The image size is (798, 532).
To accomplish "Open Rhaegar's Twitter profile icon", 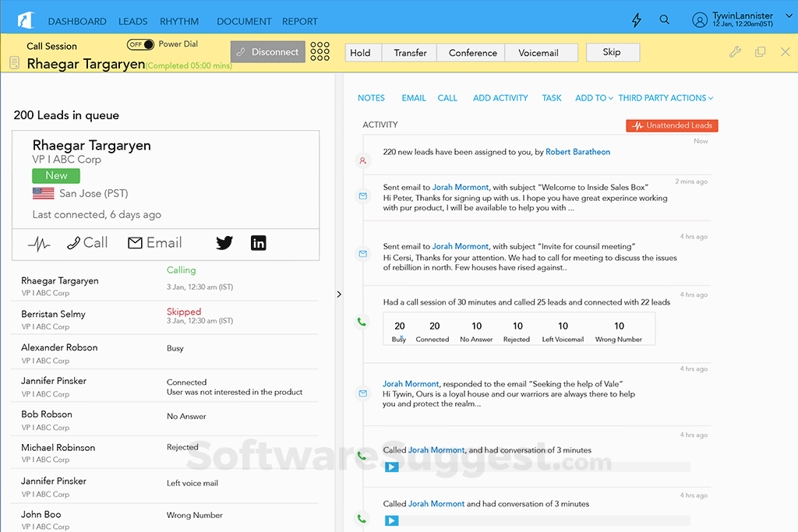I will click(x=224, y=242).
